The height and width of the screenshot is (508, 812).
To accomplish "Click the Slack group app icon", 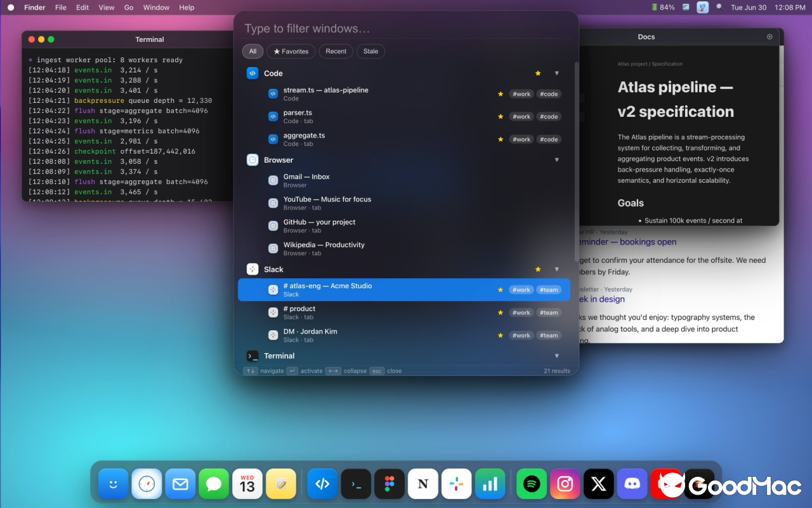I will (x=252, y=269).
